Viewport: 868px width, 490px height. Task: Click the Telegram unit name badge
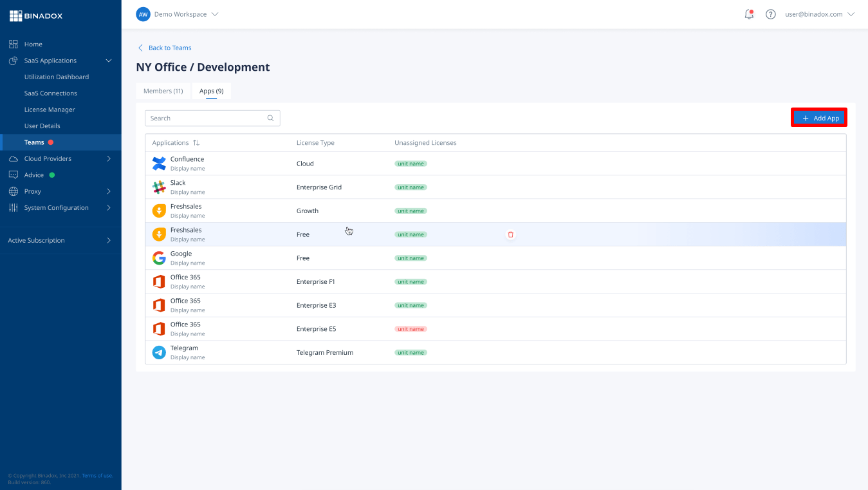pyautogui.click(x=411, y=353)
